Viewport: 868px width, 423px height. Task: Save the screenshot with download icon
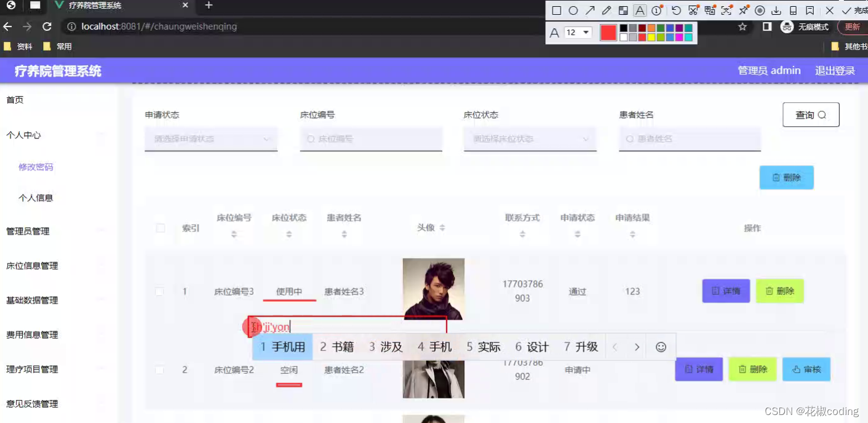pyautogui.click(x=776, y=10)
